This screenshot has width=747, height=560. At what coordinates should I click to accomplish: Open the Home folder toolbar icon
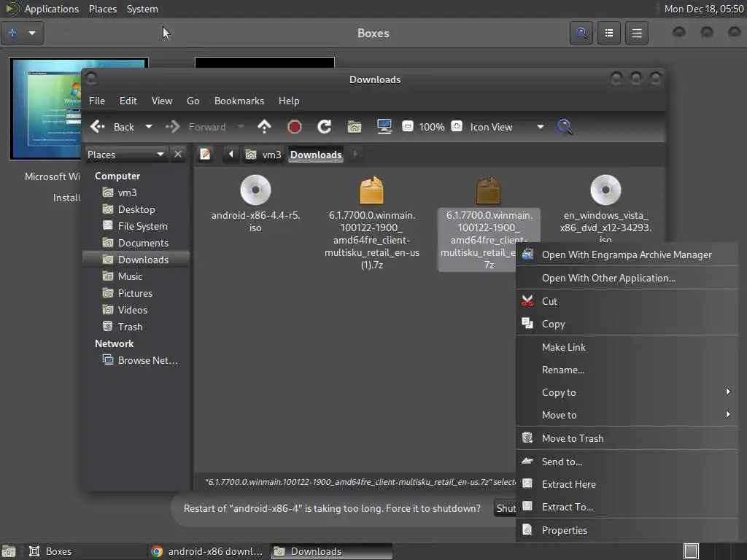(355, 127)
